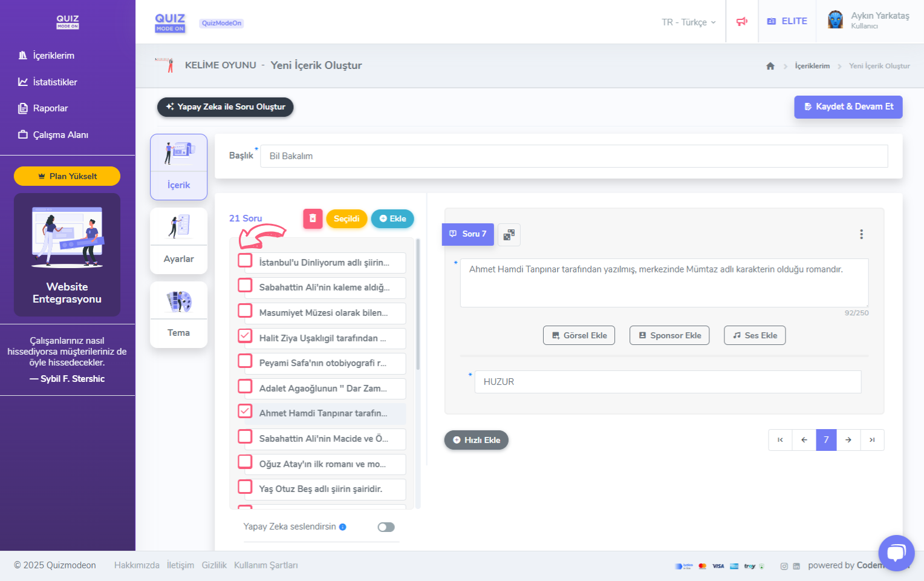
Task: Go to the first question page arrow
Action: pos(780,440)
